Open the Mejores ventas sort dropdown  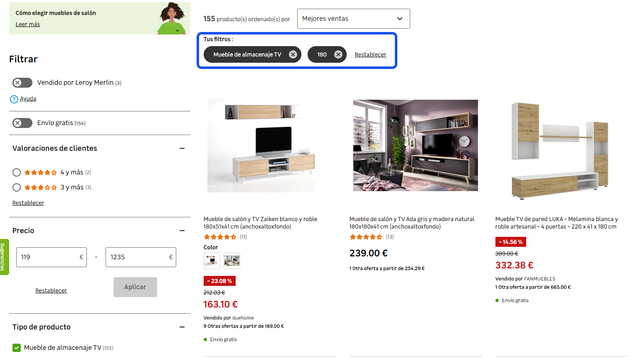click(x=353, y=19)
